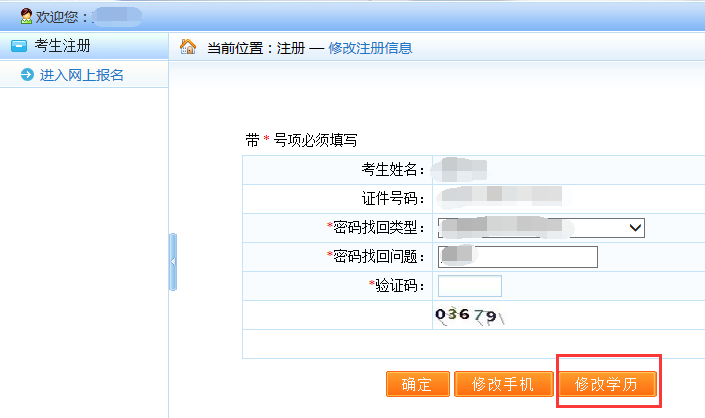705x418 pixels.
Task: Click 注册 in the breadcrumb path
Action: [290, 48]
